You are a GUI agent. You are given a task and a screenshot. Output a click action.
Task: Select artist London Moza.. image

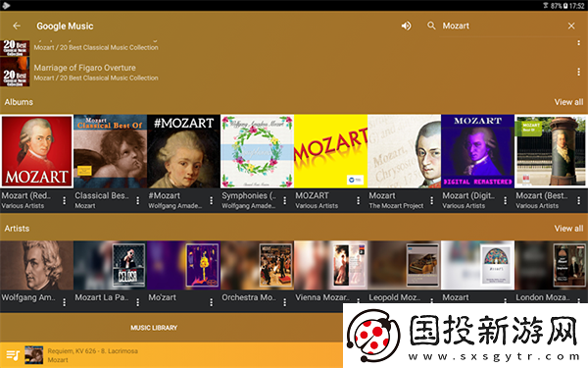(551, 266)
